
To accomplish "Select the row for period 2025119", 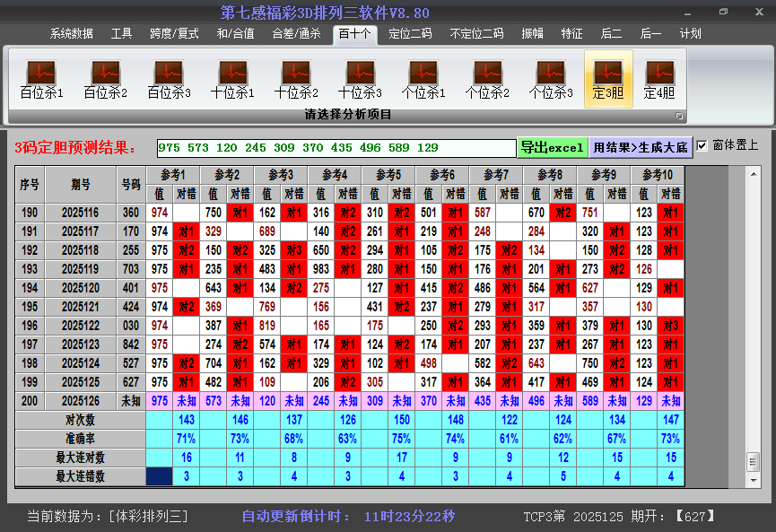I will point(349,269).
